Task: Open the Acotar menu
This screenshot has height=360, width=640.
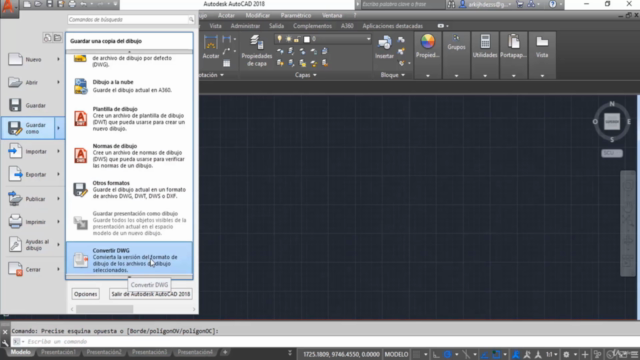Action: [226, 16]
